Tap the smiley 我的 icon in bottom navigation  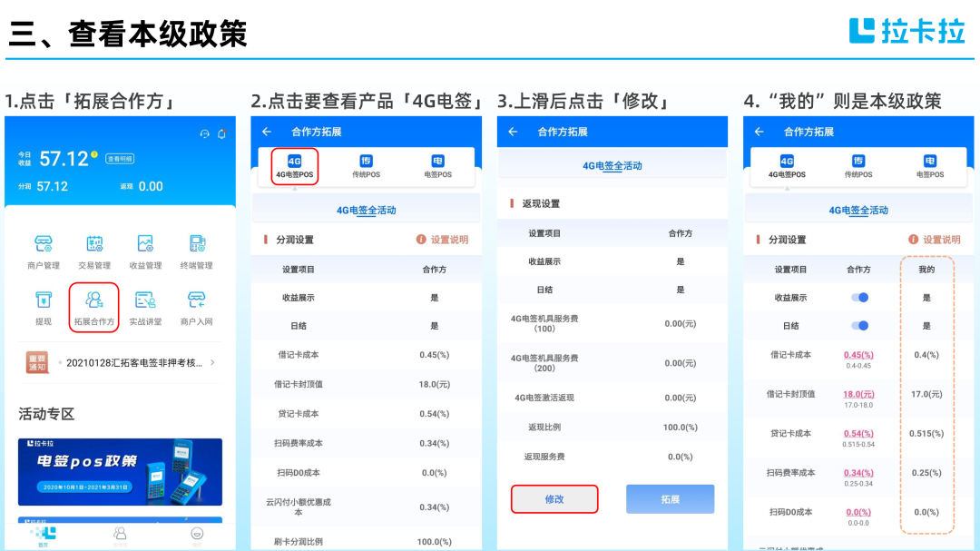[197, 536]
